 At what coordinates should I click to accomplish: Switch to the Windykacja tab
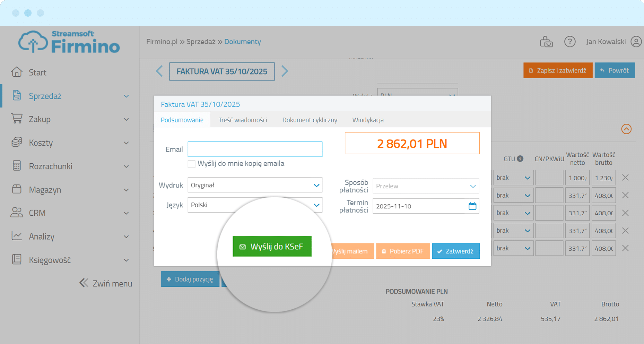(368, 120)
